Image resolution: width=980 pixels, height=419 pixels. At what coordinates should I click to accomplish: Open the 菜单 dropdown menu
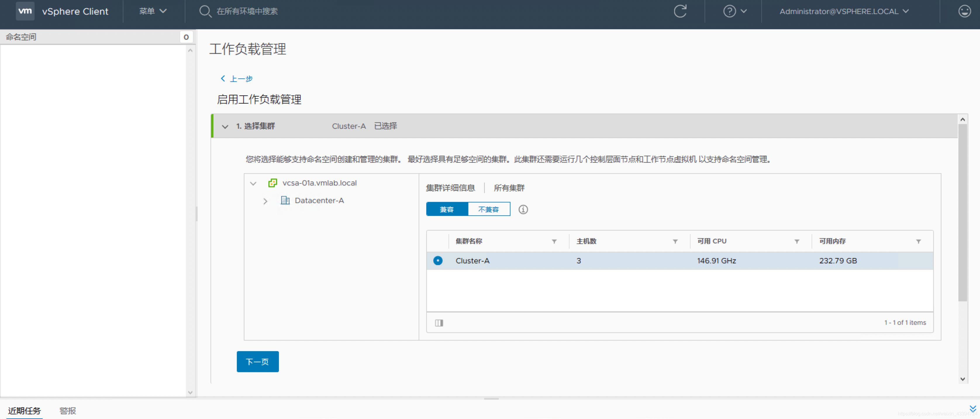pyautogui.click(x=153, y=11)
